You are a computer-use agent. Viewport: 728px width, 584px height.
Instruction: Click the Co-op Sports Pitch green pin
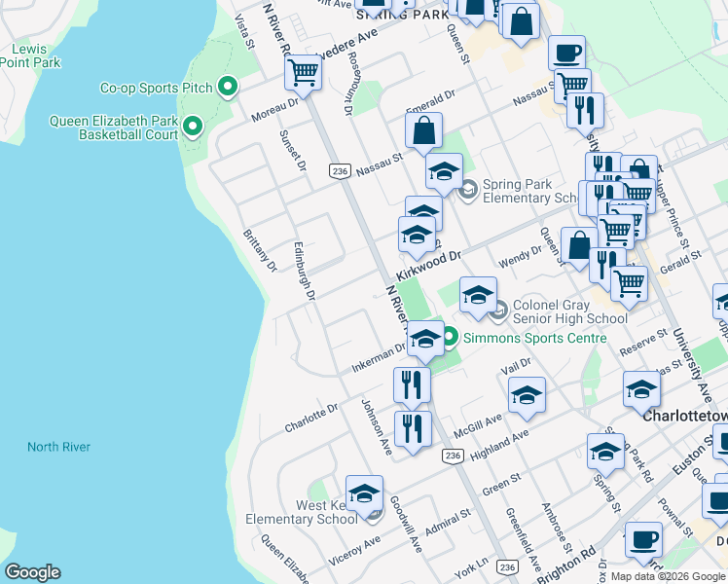[x=228, y=87]
